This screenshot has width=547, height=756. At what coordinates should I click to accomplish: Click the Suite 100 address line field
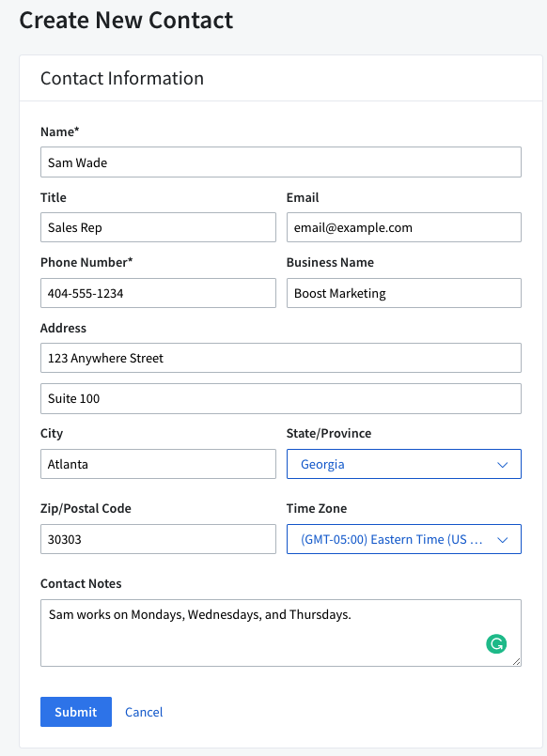(281, 398)
